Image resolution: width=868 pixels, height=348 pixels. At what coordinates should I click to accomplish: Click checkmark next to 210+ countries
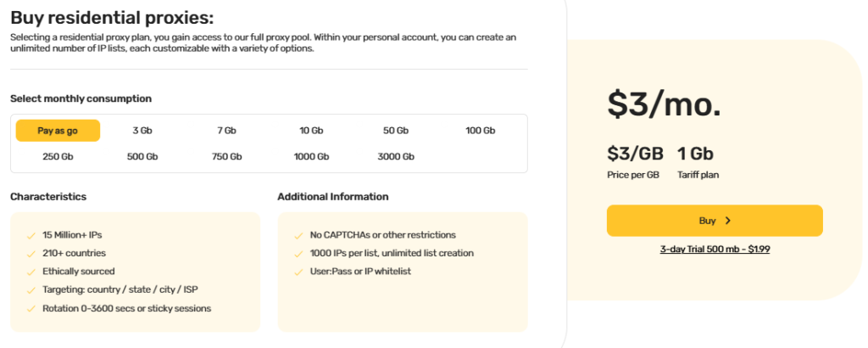point(31,253)
